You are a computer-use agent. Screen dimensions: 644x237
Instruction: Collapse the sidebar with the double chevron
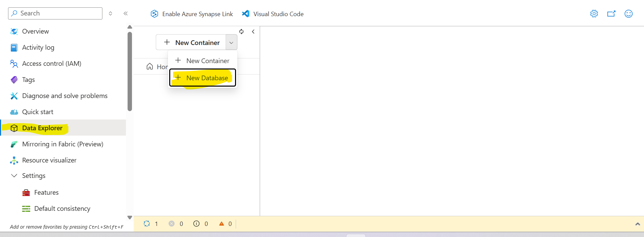[x=126, y=13]
